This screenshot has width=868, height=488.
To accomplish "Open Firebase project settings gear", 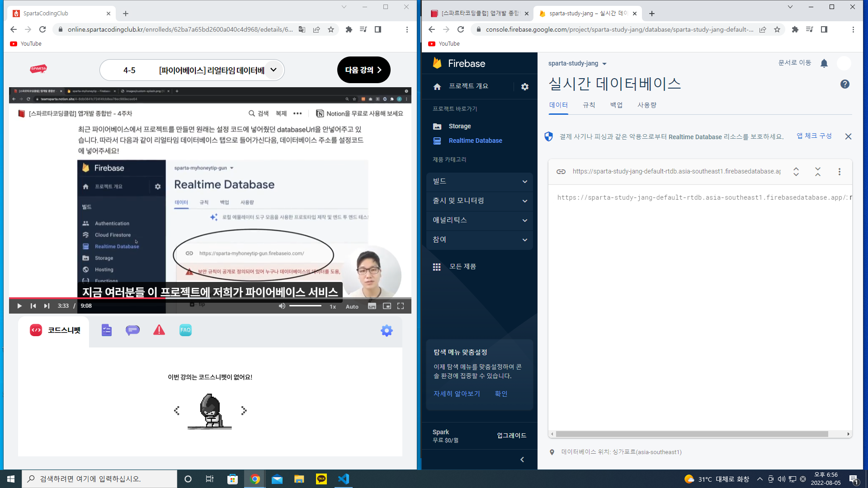I will [525, 87].
